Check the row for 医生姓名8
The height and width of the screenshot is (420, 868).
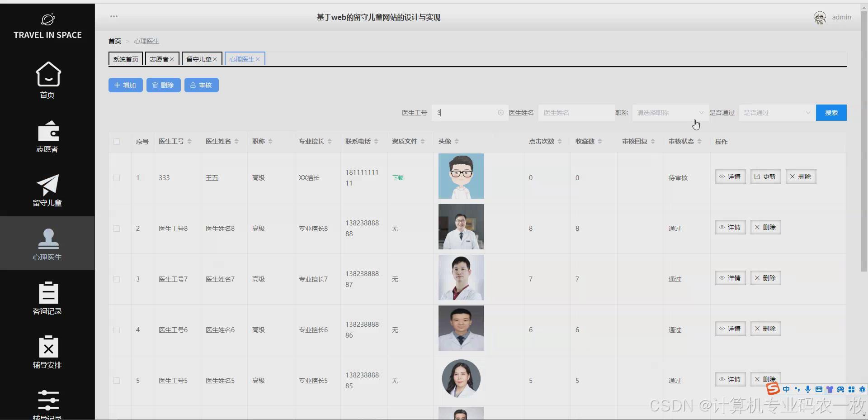tap(117, 229)
